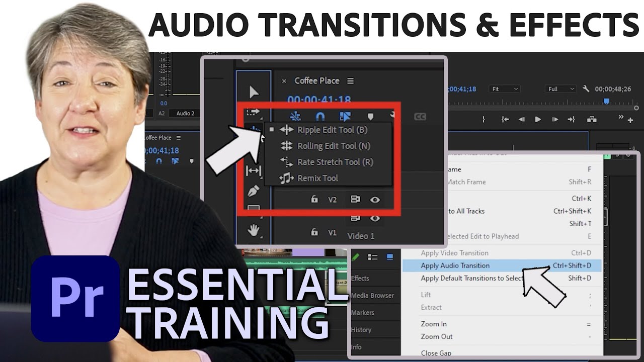The height and width of the screenshot is (362, 644).
Task: Click the A2 track label
Action: click(162, 113)
